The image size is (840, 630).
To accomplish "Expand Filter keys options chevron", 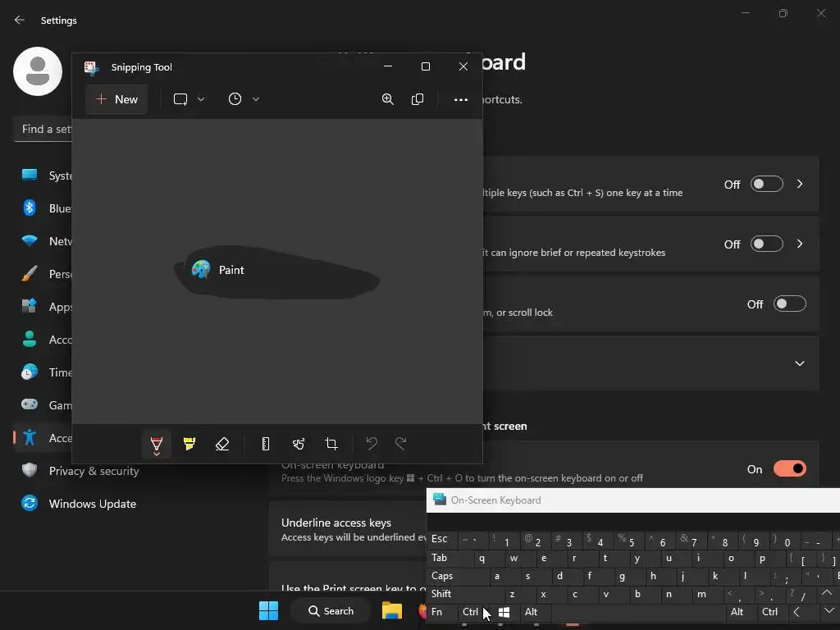I will pos(799,244).
